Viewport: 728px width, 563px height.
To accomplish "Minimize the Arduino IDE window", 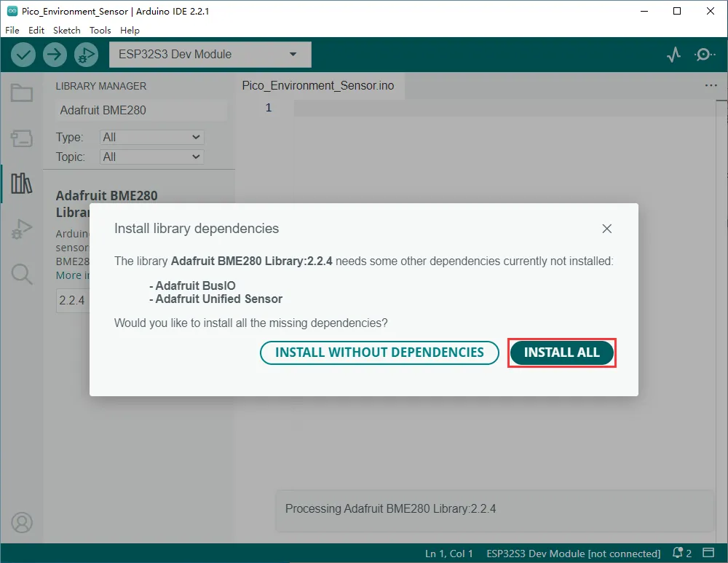I will click(644, 11).
